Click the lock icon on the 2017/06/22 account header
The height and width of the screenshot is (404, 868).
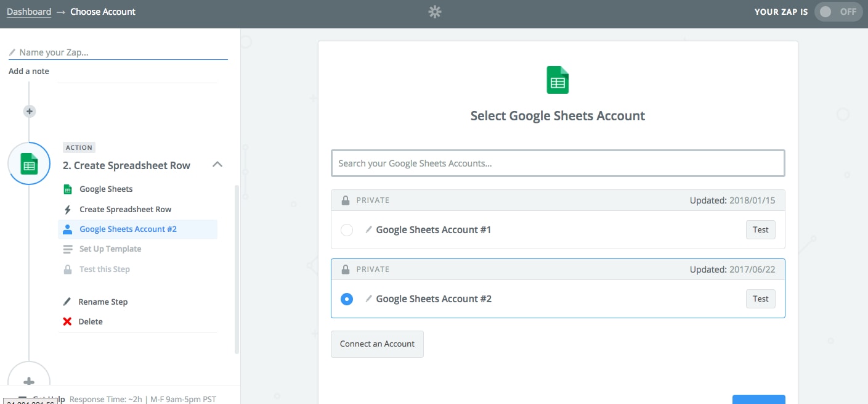pos(346,270)
